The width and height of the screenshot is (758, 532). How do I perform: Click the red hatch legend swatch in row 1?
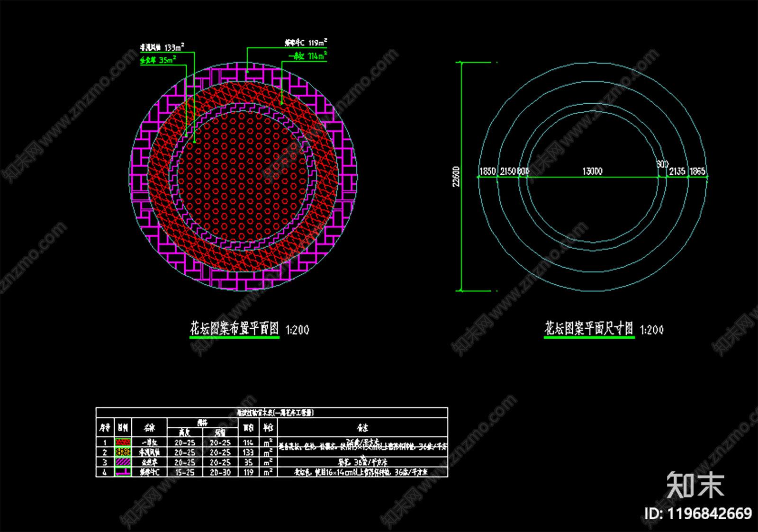(123, 442)
